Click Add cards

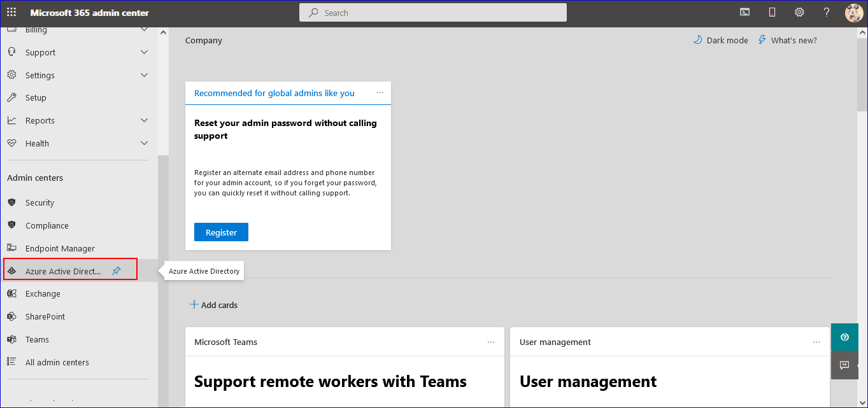(x=213, y=305)
